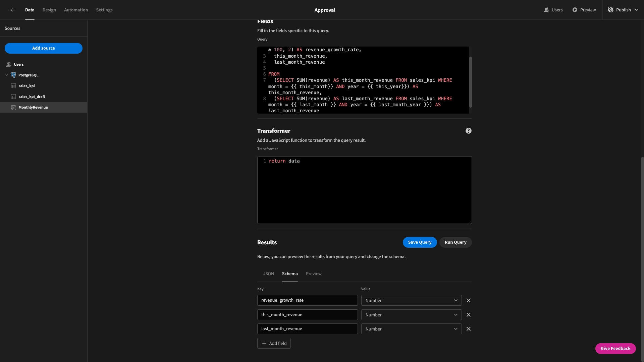644x362 pixels.
Task: Click the Users people icon in sidebar
Action: pos(9,64)
